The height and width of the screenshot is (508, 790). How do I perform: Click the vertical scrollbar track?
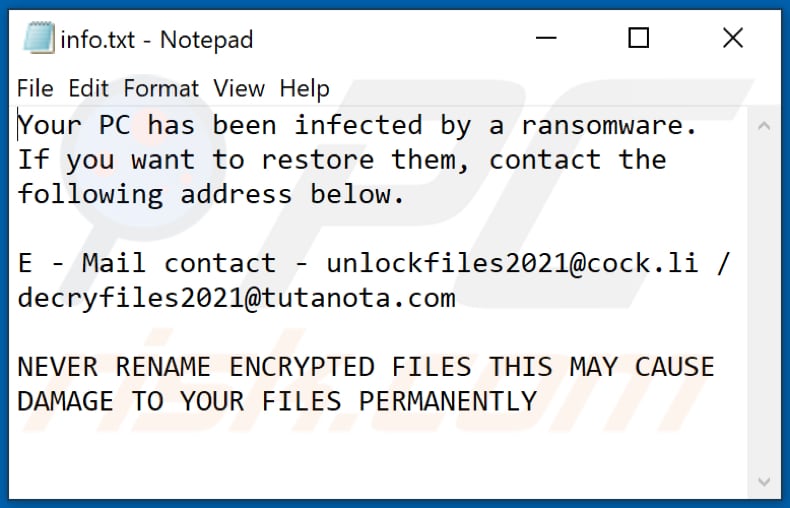coord(764,300)
